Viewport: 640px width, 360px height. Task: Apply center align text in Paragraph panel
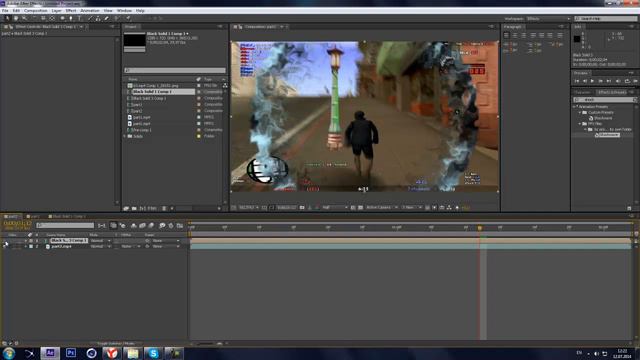pyautogui.click(x=515, y=36)
